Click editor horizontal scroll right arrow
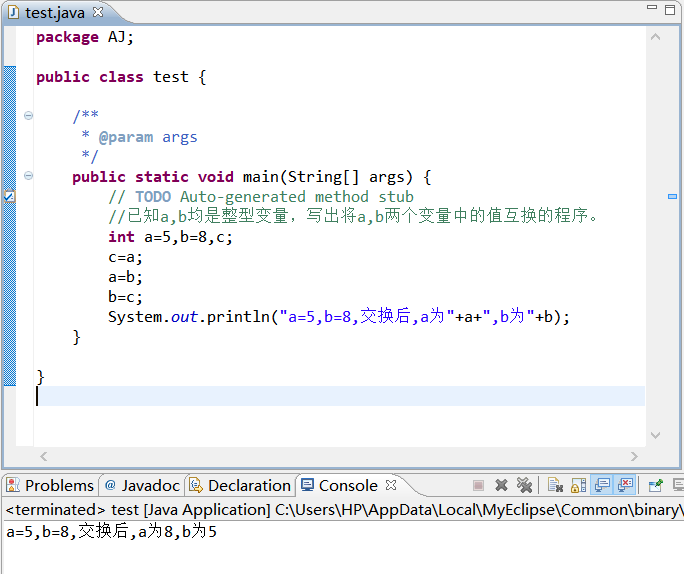Viewport: 684px width, 574px height. (x=634, y=457)
